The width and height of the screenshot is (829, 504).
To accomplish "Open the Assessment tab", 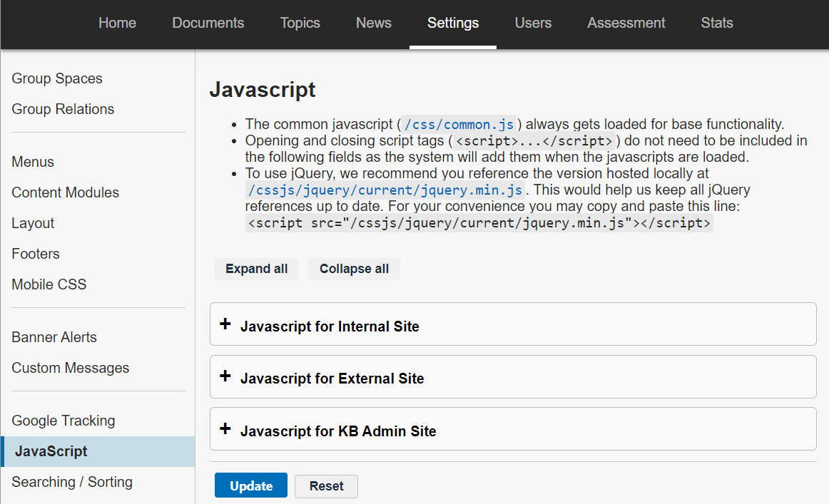I will (626, 24).
